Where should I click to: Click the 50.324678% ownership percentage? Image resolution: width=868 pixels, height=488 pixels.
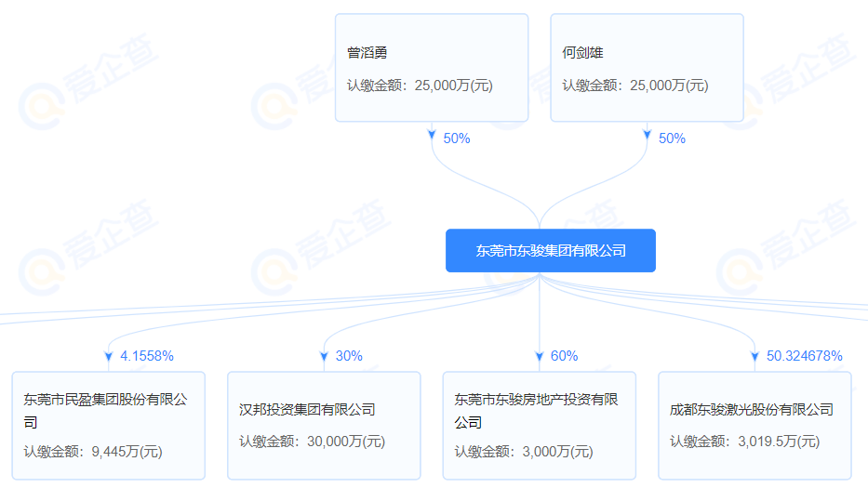click(805, 356)
